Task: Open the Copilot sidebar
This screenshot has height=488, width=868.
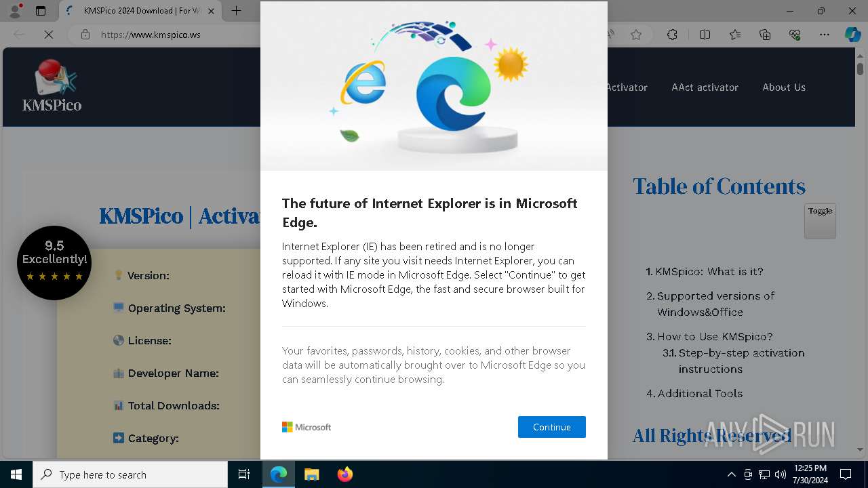Action: [x=852, y=35]
